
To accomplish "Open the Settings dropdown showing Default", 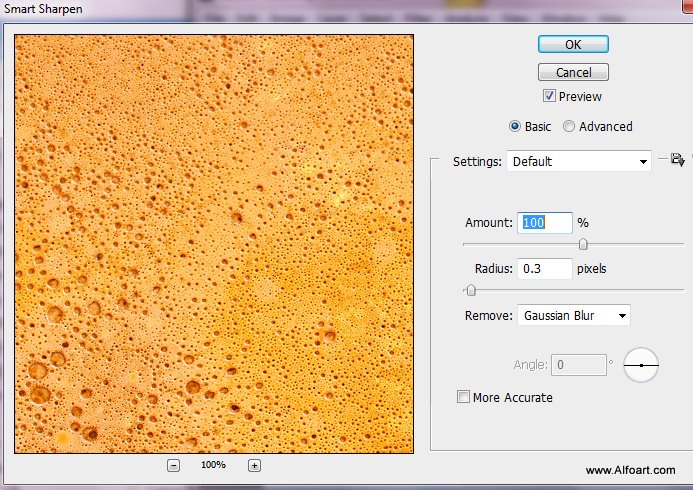I will click(x=579, y=161).
